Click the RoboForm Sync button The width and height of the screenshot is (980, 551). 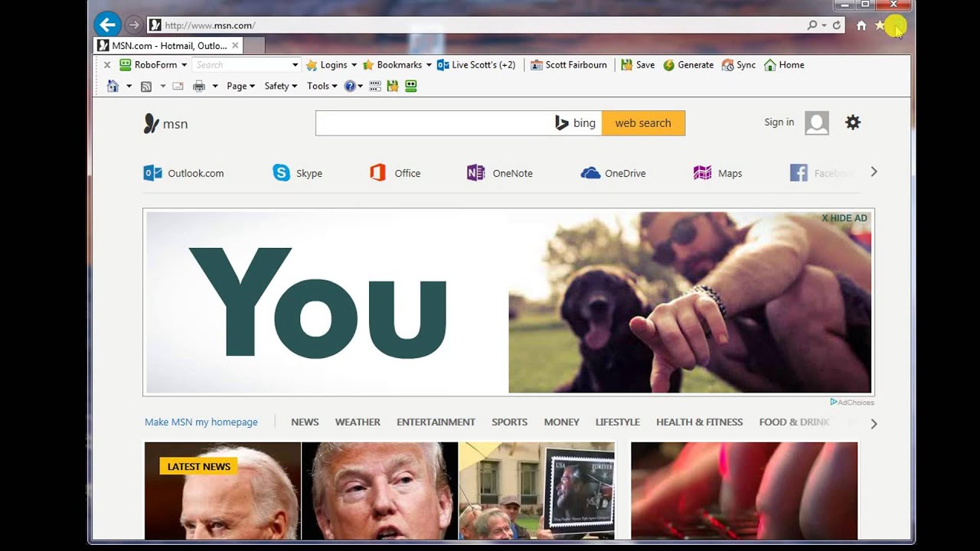click(x=738, y=65)
